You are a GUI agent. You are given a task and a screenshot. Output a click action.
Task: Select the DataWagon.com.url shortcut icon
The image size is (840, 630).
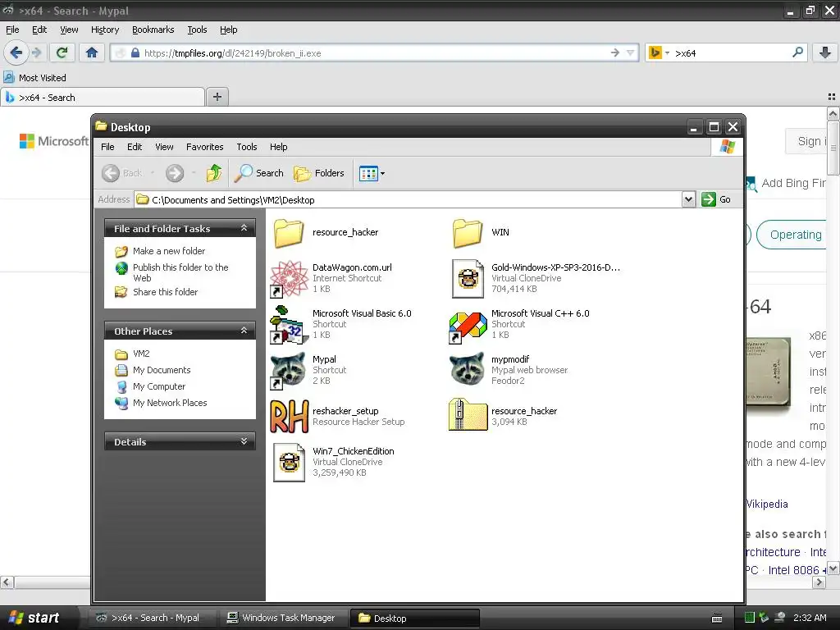click(290, 279)
